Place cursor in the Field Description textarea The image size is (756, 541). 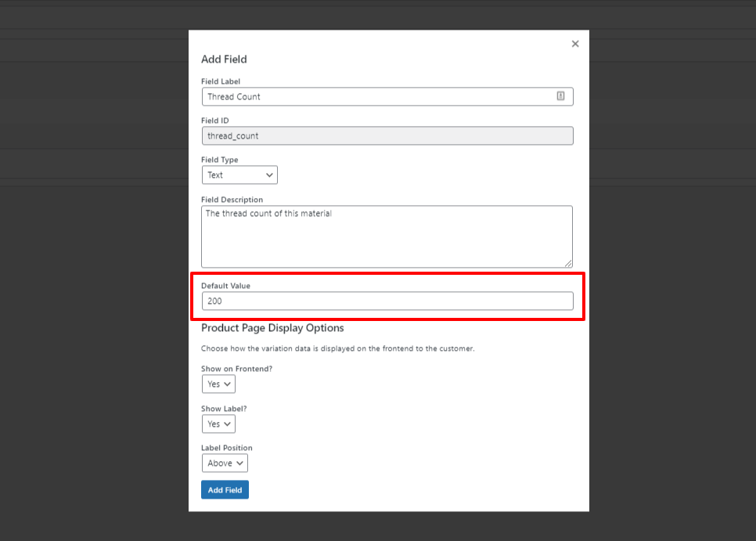pos(387,235)
